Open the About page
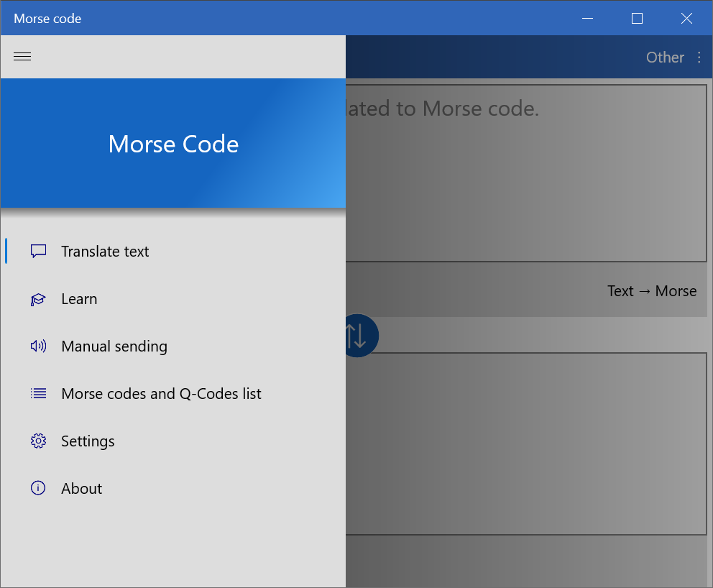713x588 pixels. point(172,488)
